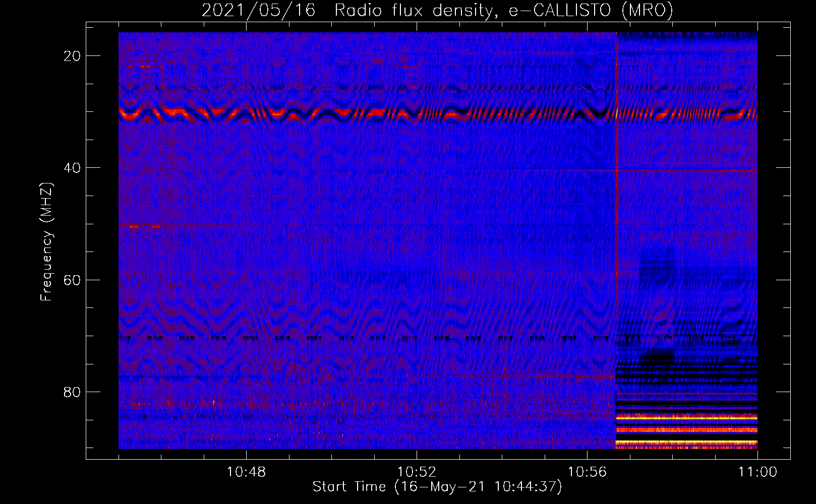Click the bright yellow band near 85 MHz

686,417
